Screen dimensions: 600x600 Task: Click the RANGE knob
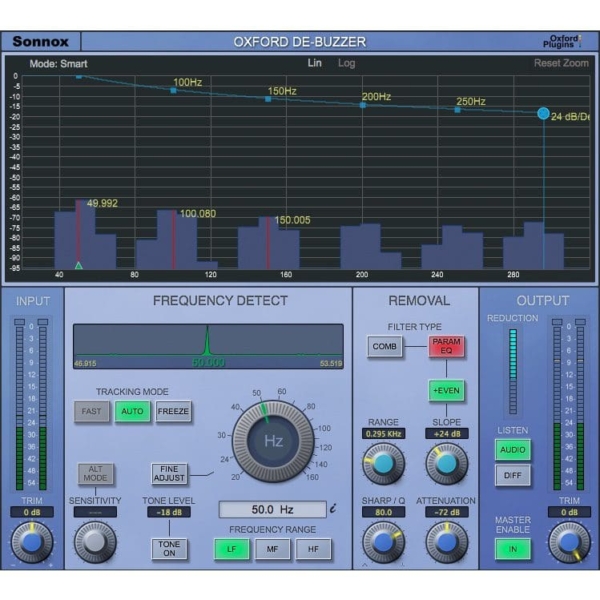[383, 464]
